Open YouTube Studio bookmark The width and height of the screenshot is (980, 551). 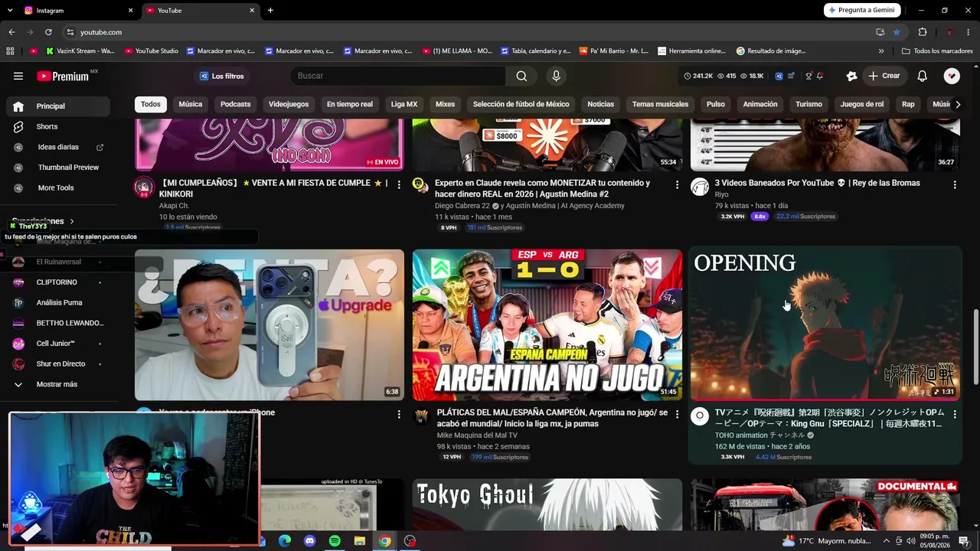(152, 51)
